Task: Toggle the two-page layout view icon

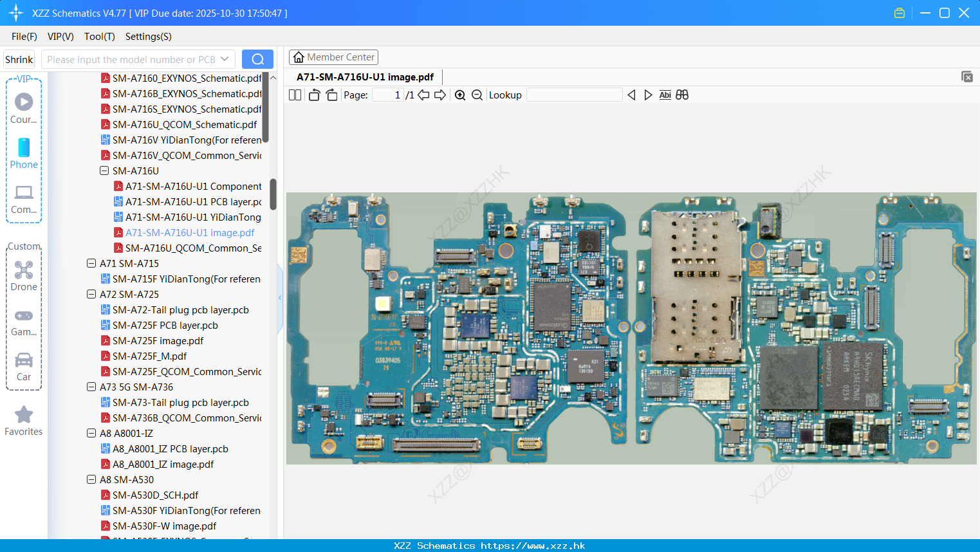Action: [295, 95]
